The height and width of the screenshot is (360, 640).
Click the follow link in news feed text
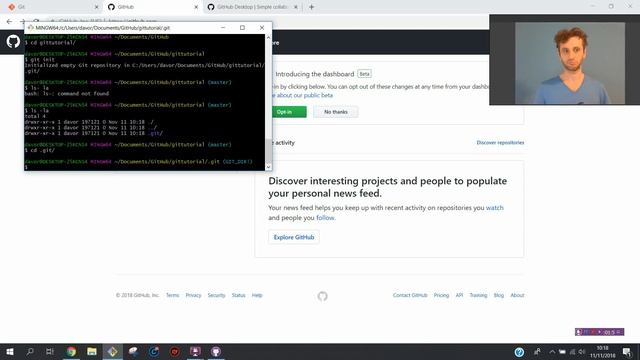point(325,218)
